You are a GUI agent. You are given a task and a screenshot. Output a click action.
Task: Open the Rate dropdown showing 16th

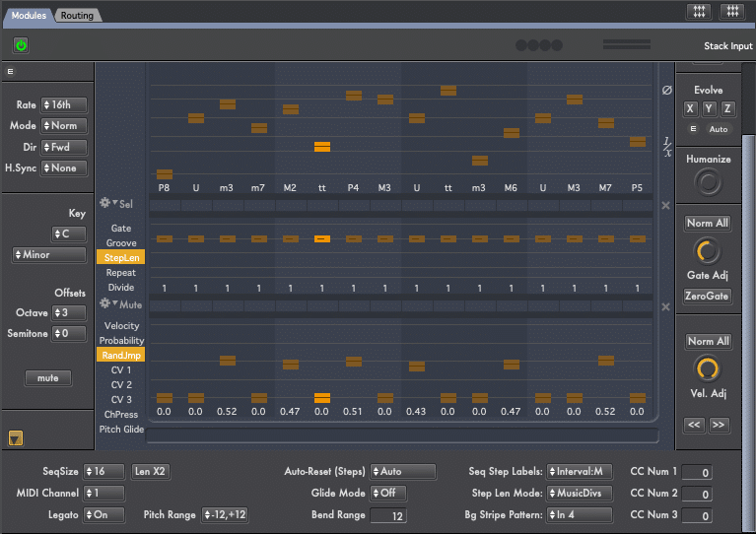coord(64,104)
